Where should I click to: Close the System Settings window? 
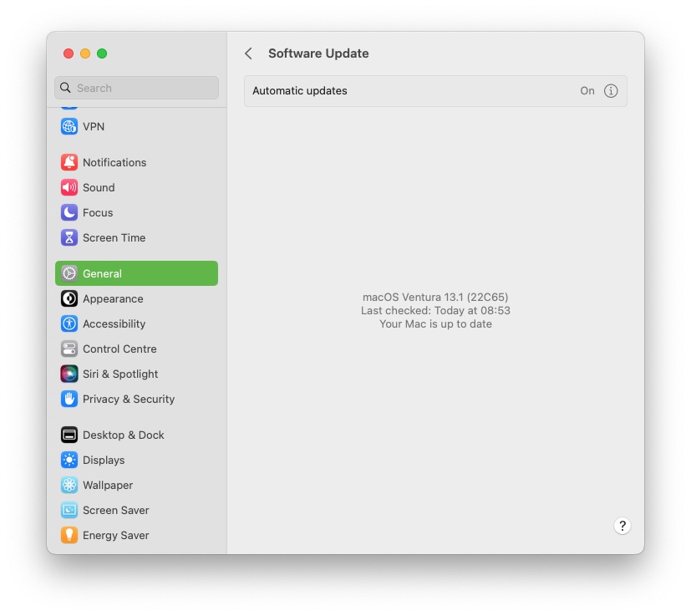click(69, 53)
